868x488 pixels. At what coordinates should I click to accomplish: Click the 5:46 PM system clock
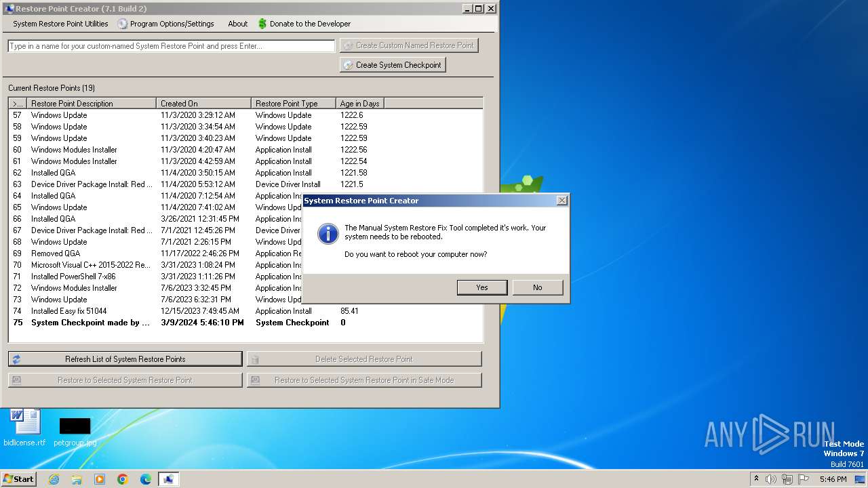coord(833,479)
